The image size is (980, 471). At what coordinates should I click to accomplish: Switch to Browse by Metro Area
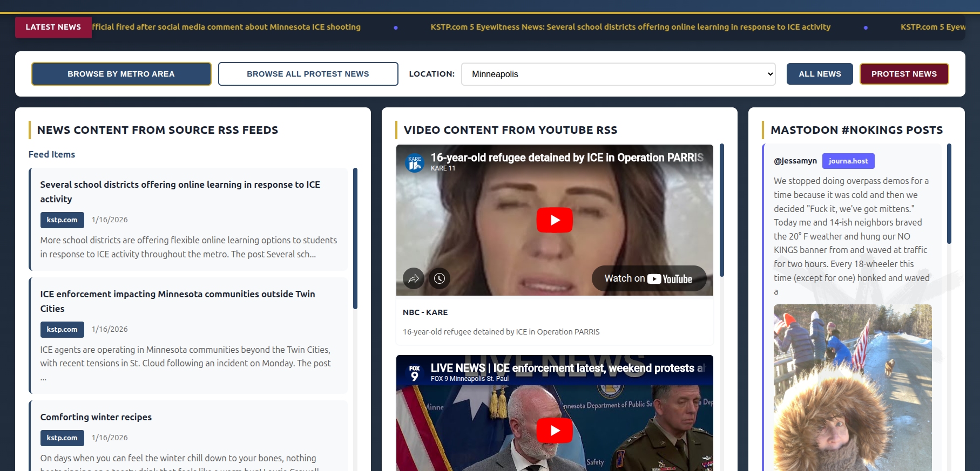(x=121, y=74)
